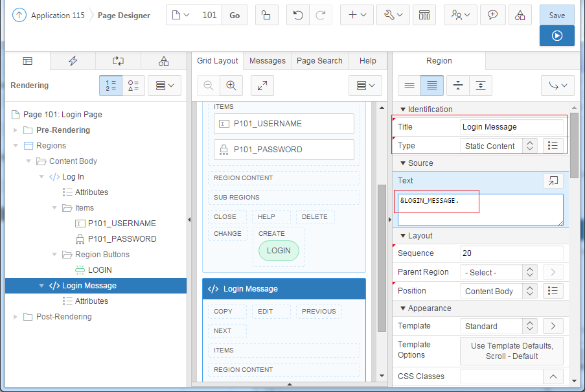The width and height of the screenshot is (585, 392).
Task: Click the Show Common toggle icon
Action: click(409, 86)
